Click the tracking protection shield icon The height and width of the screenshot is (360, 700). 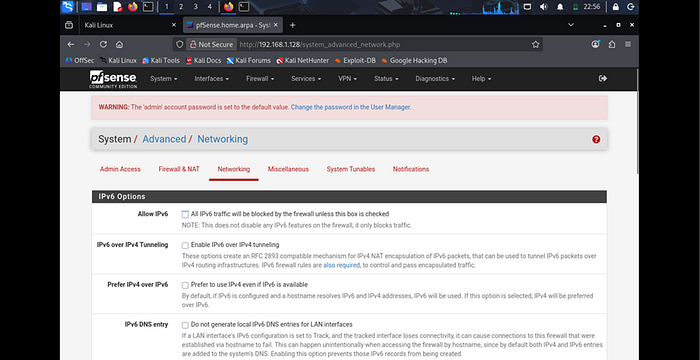(179, 44)
